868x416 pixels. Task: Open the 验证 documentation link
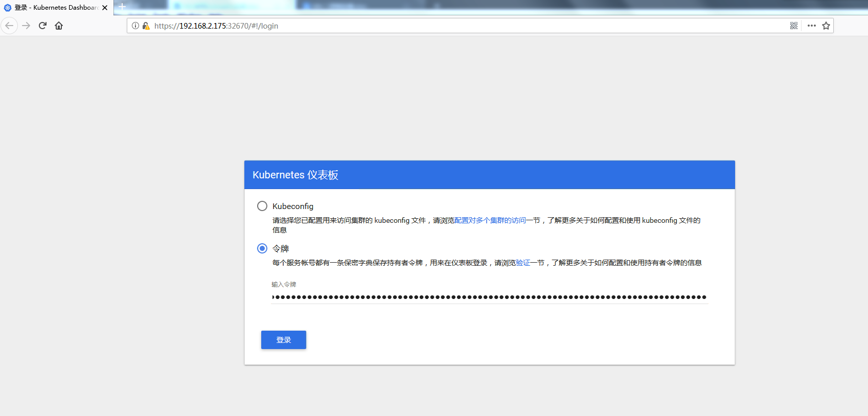[x=522, y=263]
